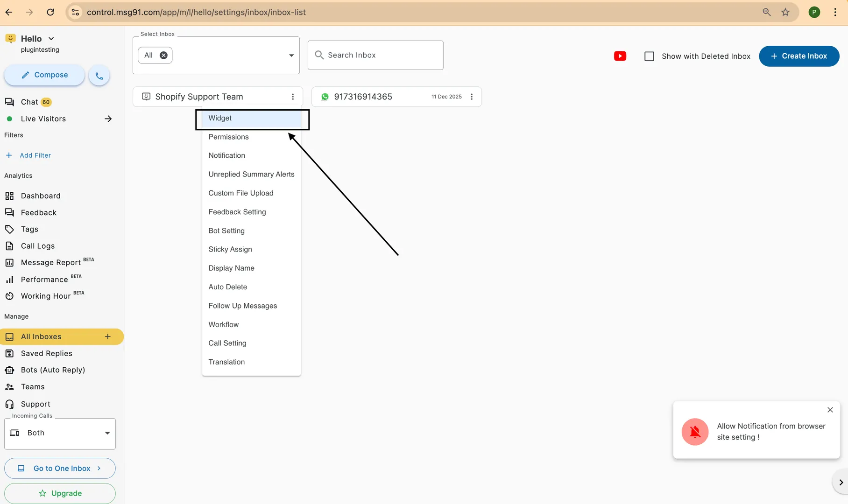Open Dashboard analytics

point(40,196)
